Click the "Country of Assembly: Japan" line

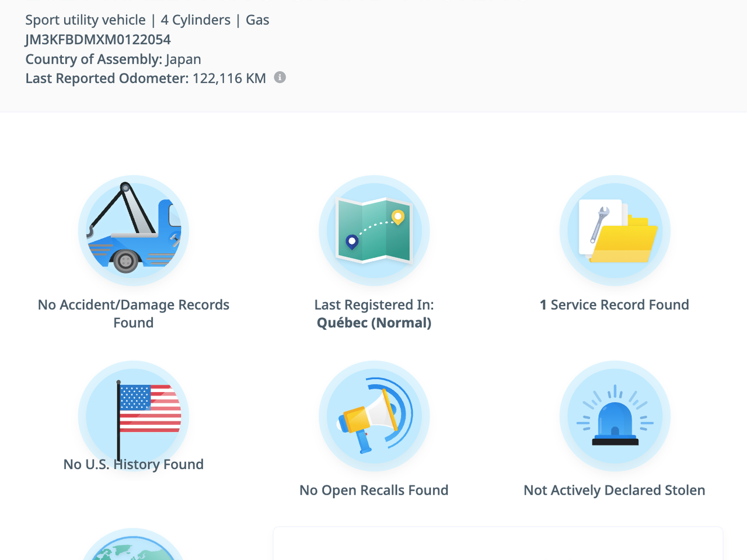113,59
